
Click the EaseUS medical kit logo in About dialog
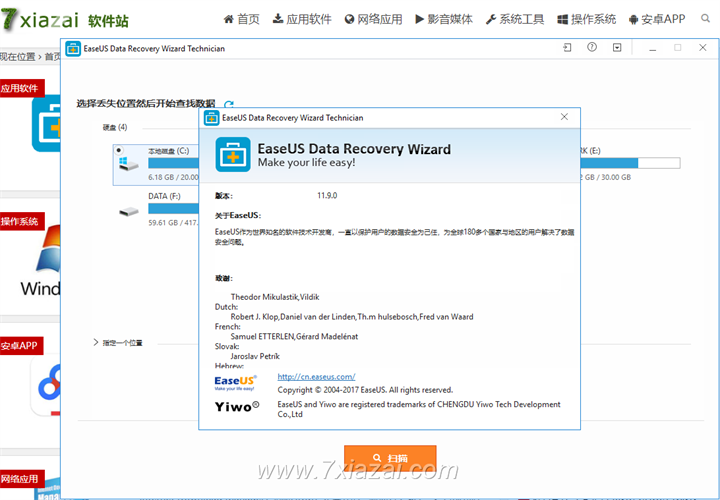click(234, 155)
